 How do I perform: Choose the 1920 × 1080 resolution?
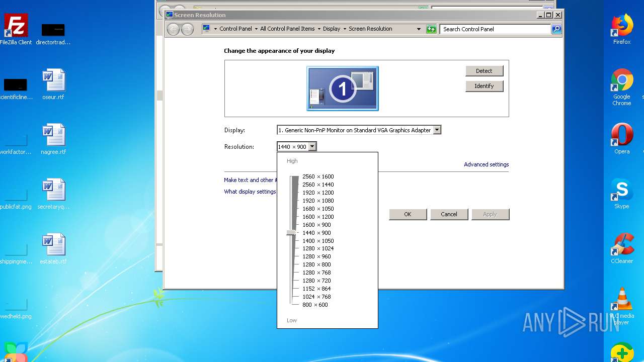click(x=318, y=201)
